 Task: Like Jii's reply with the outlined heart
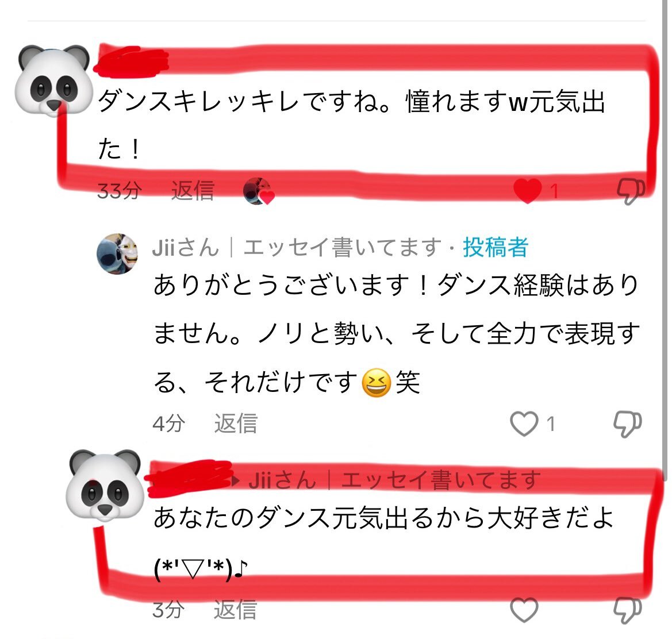tap(524, 424)
